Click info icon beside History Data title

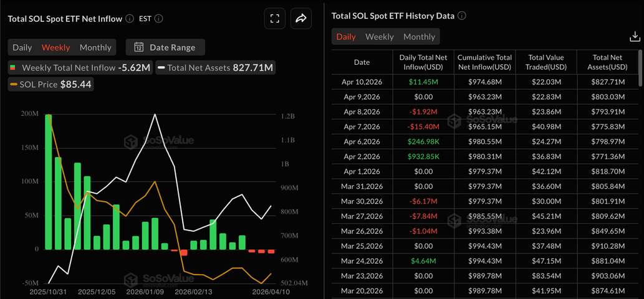(x=462, y=16)
